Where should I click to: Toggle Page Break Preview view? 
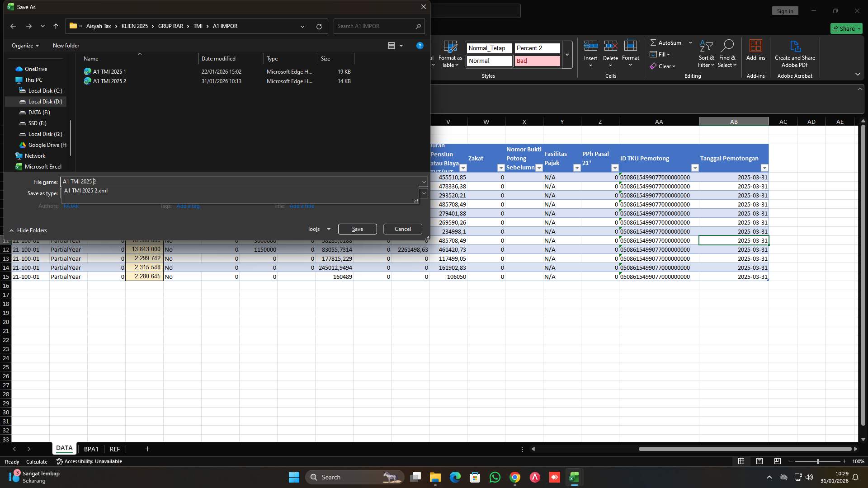pos(777,461)
